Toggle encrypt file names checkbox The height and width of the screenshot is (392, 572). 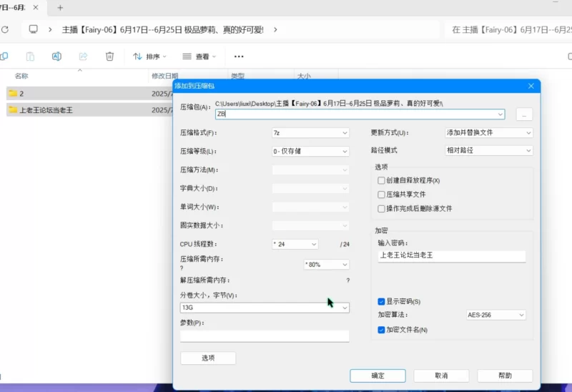click(381, 330)
